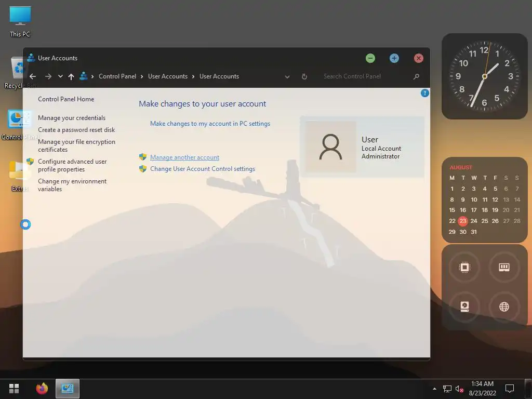The image size is (532, 399).
Task: Open Configure advanced user profile properties
Action: [72, 165]
